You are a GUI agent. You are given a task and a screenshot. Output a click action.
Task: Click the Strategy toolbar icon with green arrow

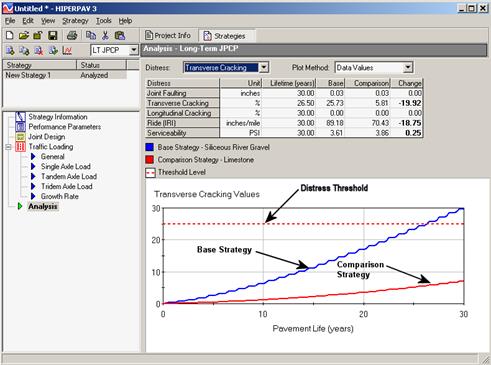click(x=53, y=50)
